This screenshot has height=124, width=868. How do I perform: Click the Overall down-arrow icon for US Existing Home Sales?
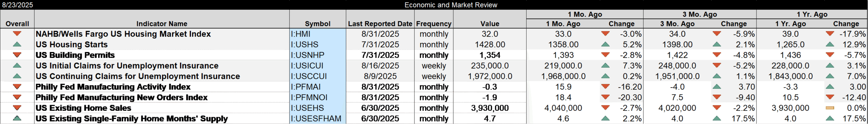click(x=17, y=108)
